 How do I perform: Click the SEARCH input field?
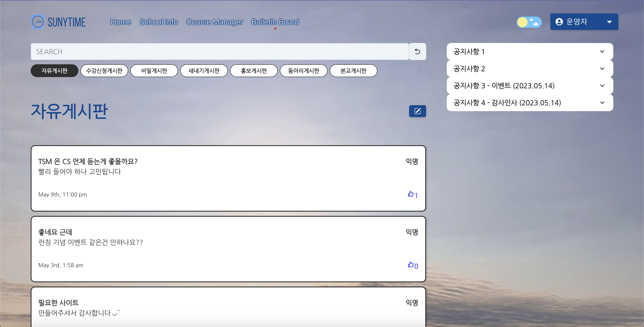click(x=220, y=52)
